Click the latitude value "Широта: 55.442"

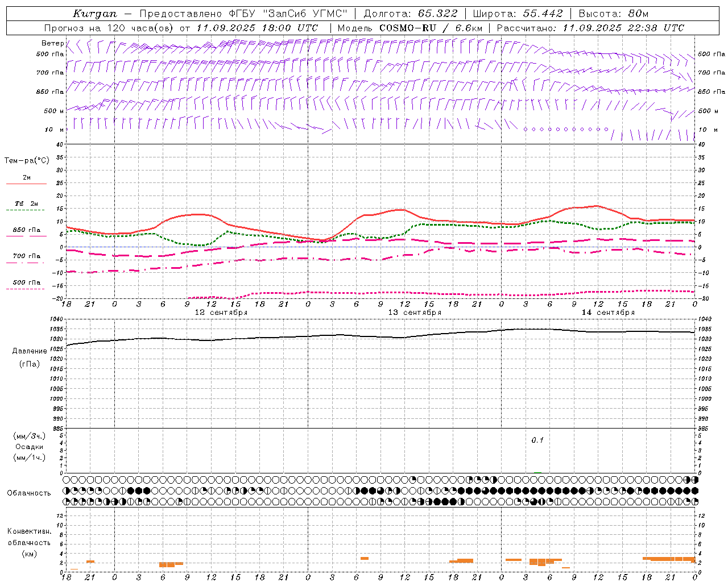tap(518, 14)
